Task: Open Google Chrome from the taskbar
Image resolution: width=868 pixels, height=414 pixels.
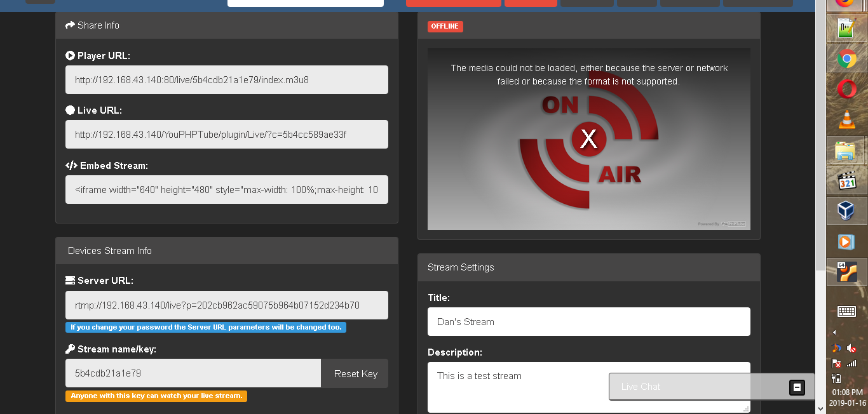Action: click(x=846, y=58)
